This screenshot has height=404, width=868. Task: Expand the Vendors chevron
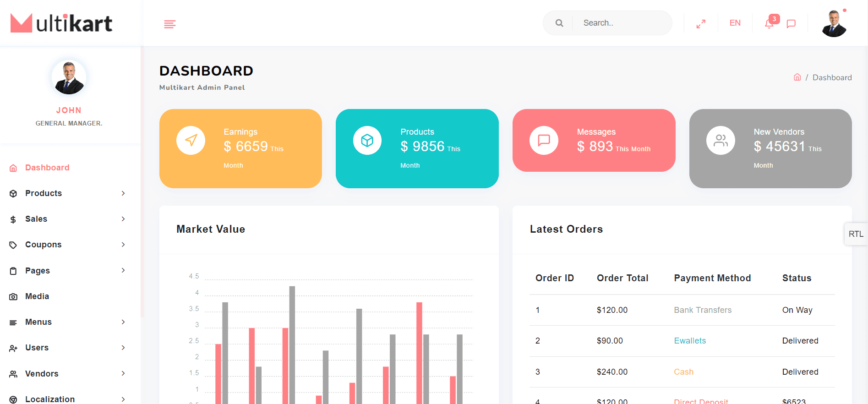tap(123, 373)
